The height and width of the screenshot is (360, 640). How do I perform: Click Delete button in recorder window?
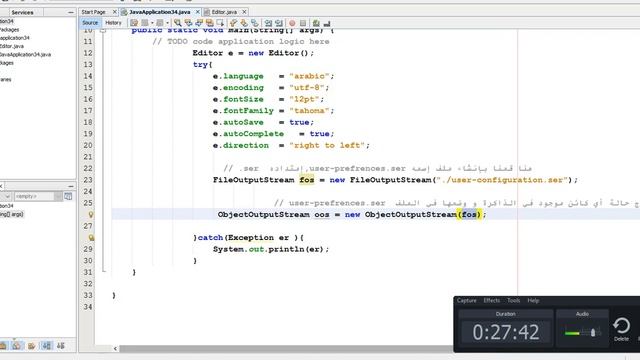point(621,329)
